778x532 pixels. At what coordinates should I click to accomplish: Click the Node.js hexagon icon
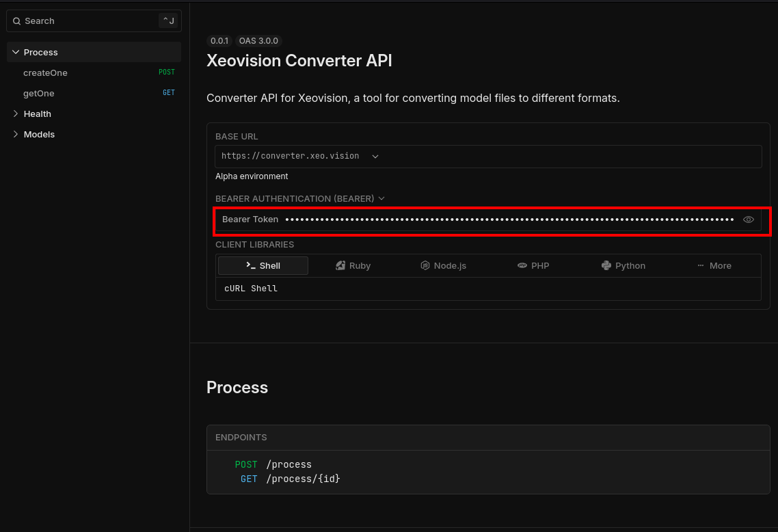(x=425, y=265)
